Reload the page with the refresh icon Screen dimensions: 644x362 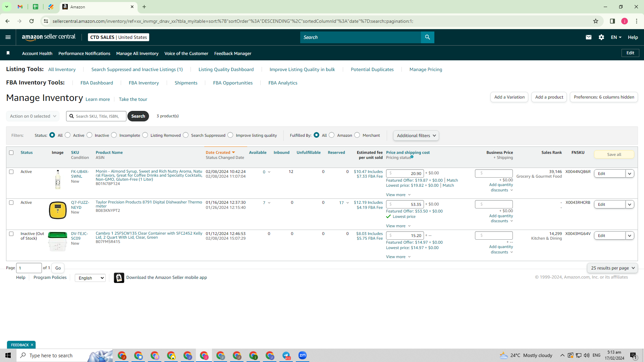point(32,21)
